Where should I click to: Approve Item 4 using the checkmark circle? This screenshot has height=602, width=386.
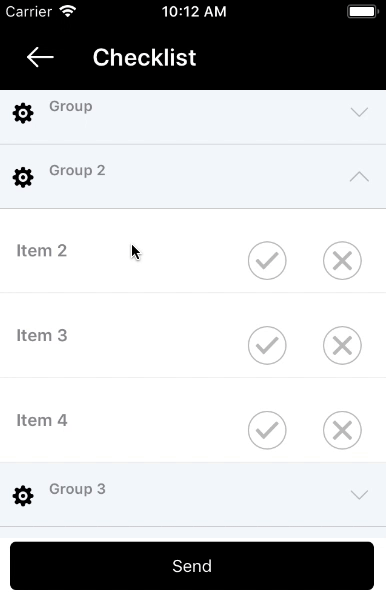[267, 430]
